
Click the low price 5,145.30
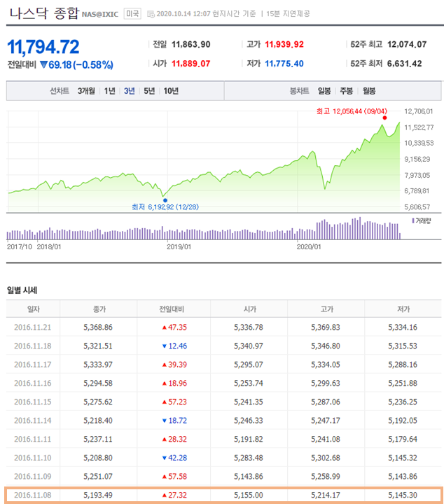tap(403, 495)
